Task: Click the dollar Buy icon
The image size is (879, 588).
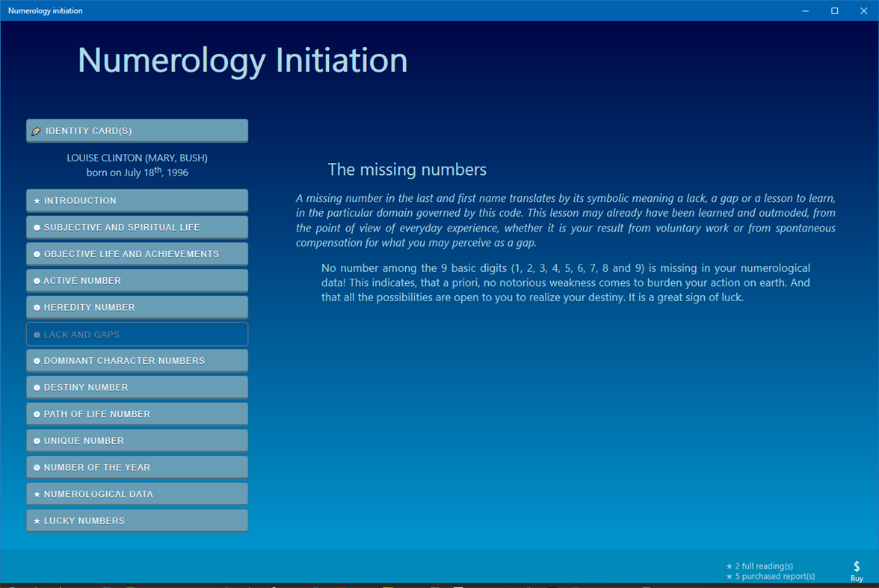Action: click(x=857, y=566)
